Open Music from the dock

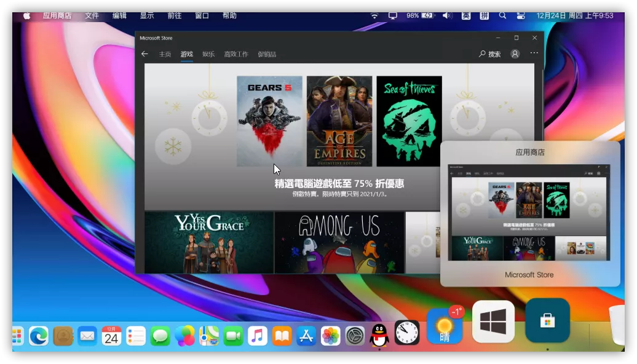coord(258,336)
